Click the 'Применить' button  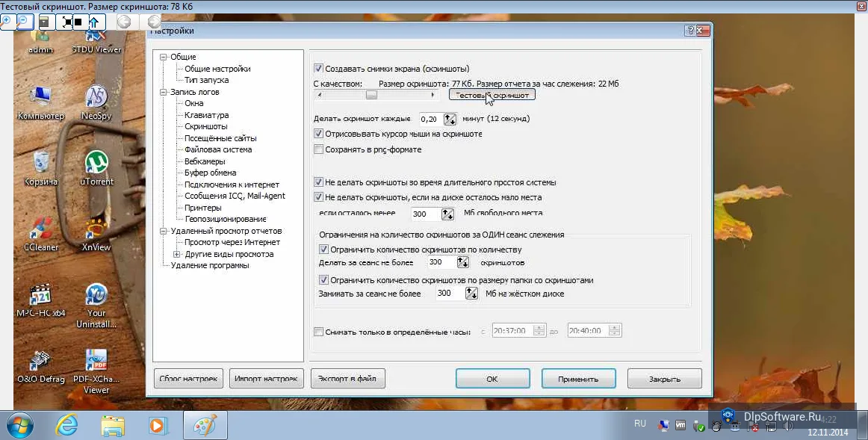[578, 379]
